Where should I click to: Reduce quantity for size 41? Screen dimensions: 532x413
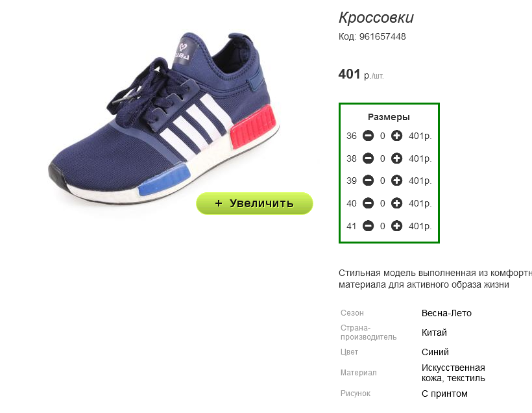tap(368, 226)
